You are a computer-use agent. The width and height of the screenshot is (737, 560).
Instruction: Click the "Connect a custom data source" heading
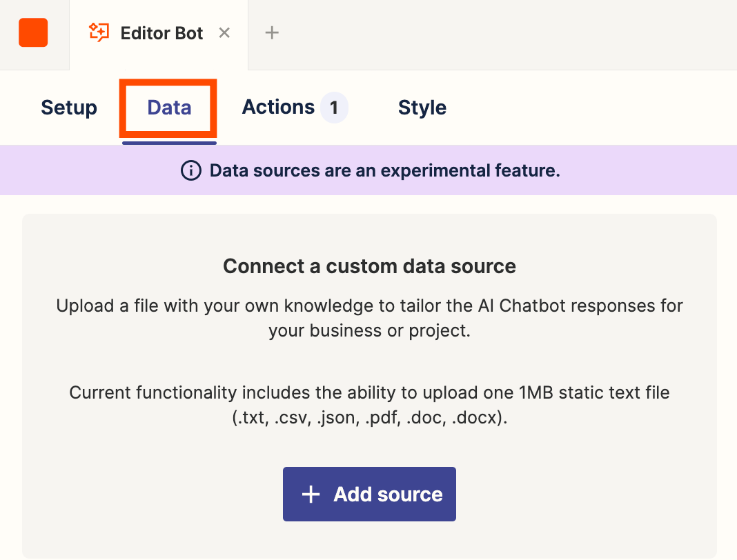pyautogui.click(x=369, y=266)
